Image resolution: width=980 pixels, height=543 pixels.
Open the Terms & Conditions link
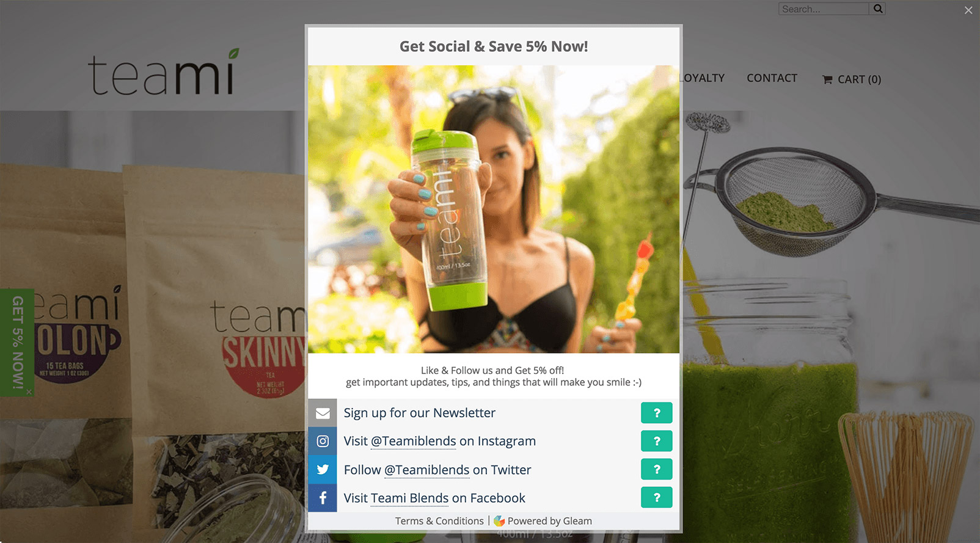[x=439, y=521]
